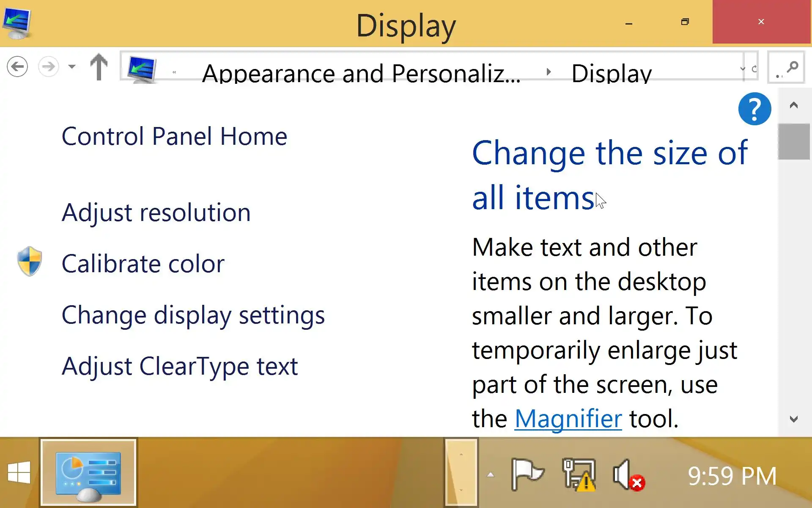
Task: Open the address bar history dropdown
Action: coord(742,69)
